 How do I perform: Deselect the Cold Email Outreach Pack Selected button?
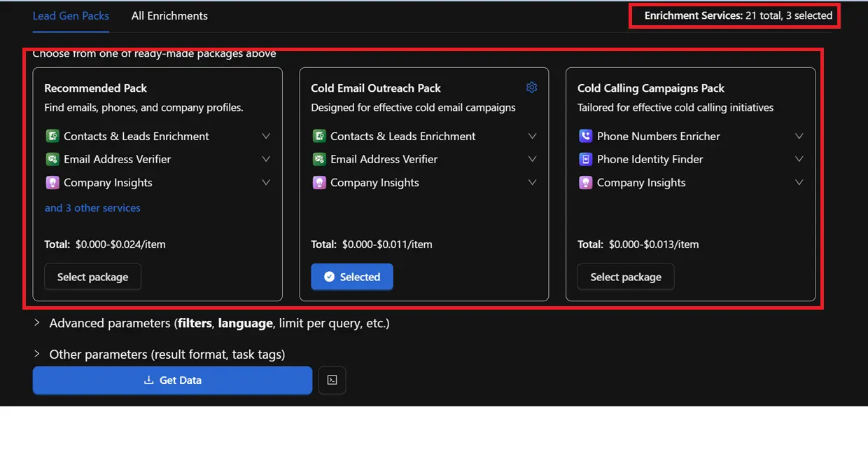coord(352,277)
